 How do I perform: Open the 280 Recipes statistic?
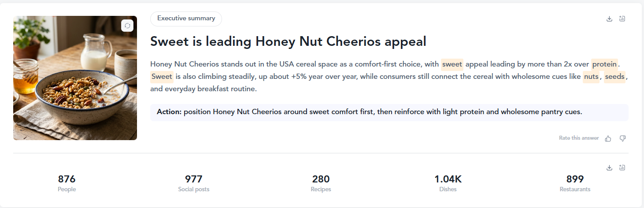click(321, 183)
